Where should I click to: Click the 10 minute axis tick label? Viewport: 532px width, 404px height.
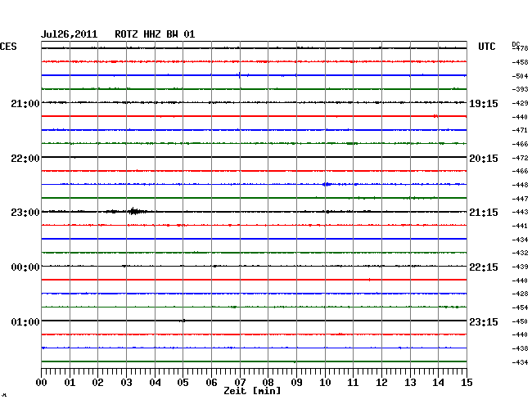click(325, 383)
